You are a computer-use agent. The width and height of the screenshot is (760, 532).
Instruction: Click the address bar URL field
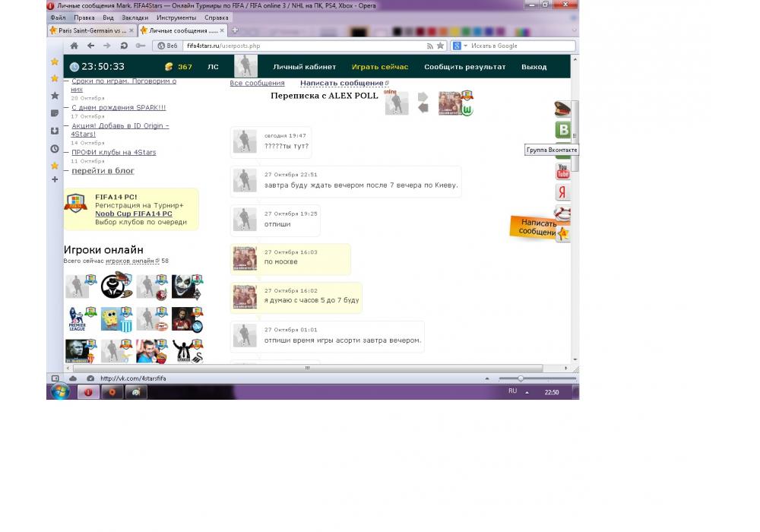coord(304,46)
